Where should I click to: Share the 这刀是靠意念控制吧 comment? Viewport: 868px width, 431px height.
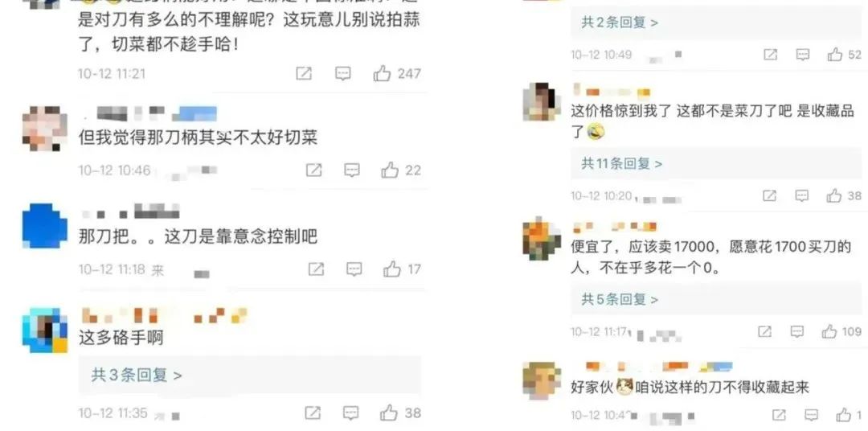click(x=316, y=269)
